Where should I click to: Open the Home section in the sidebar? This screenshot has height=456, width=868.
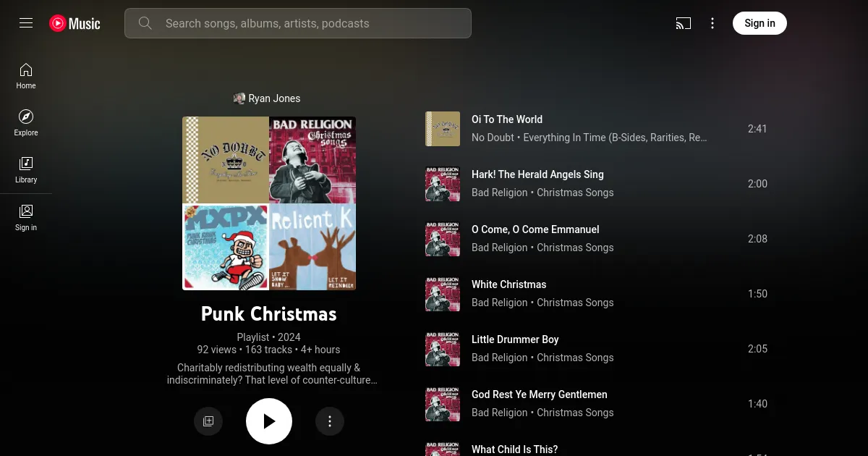pyautogui.click(x=26, y=76)
